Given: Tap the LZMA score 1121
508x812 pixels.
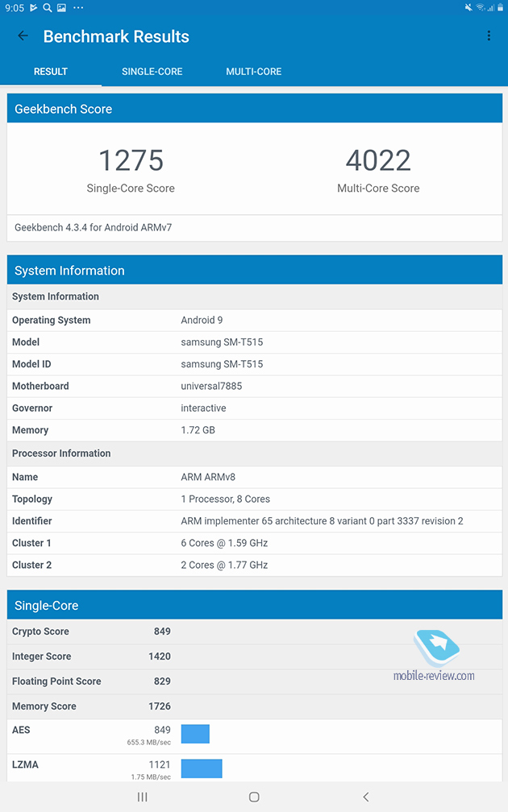Looking at the screenshot, I should (x=160, y=764).
